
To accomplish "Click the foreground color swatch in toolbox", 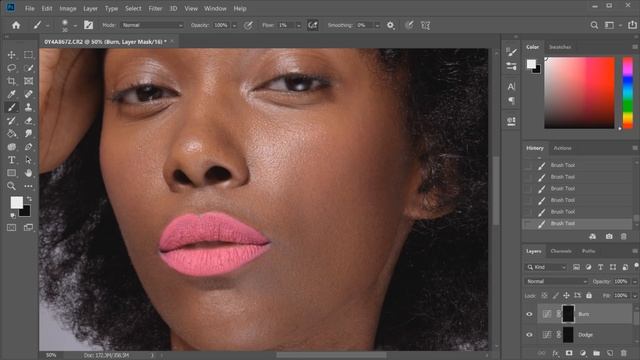I will [16, 202].
